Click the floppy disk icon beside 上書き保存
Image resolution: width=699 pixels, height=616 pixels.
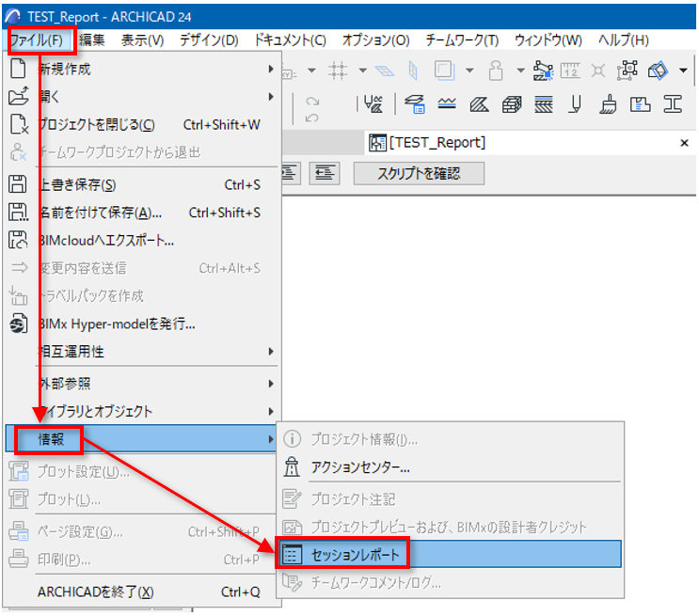click(x=18, y=184)
